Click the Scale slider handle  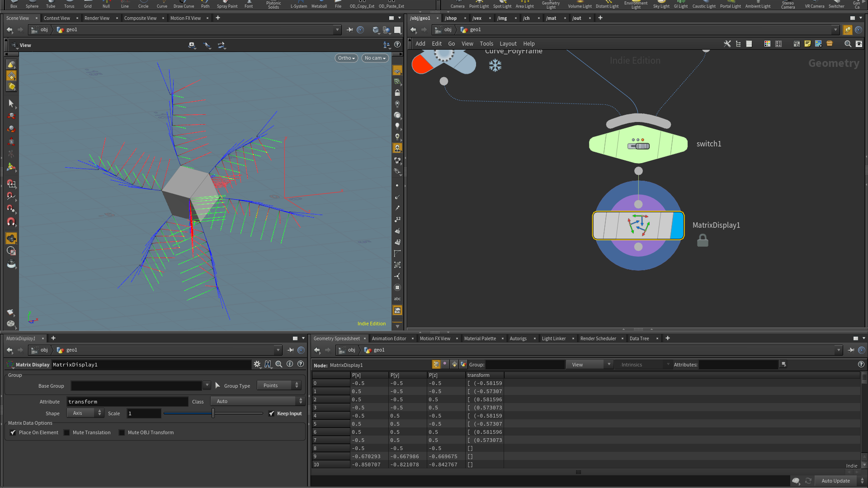(x=213, y=413)
